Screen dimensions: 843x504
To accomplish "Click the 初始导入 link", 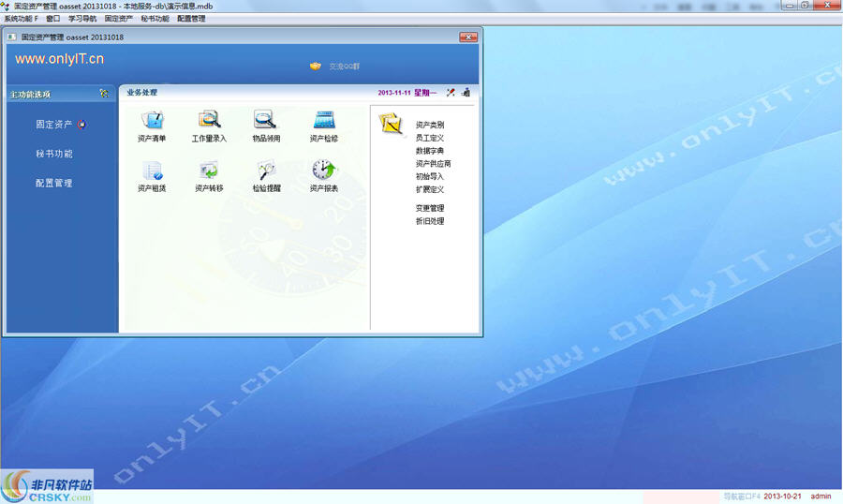I will (430, 176).
